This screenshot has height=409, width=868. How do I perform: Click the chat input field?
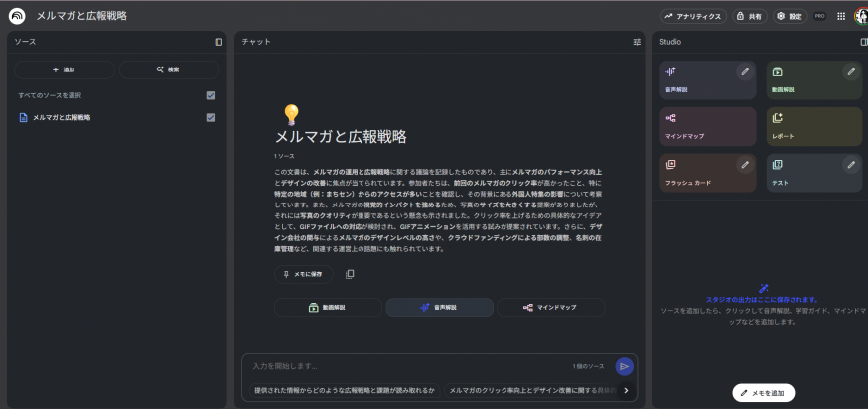[407, 366]
